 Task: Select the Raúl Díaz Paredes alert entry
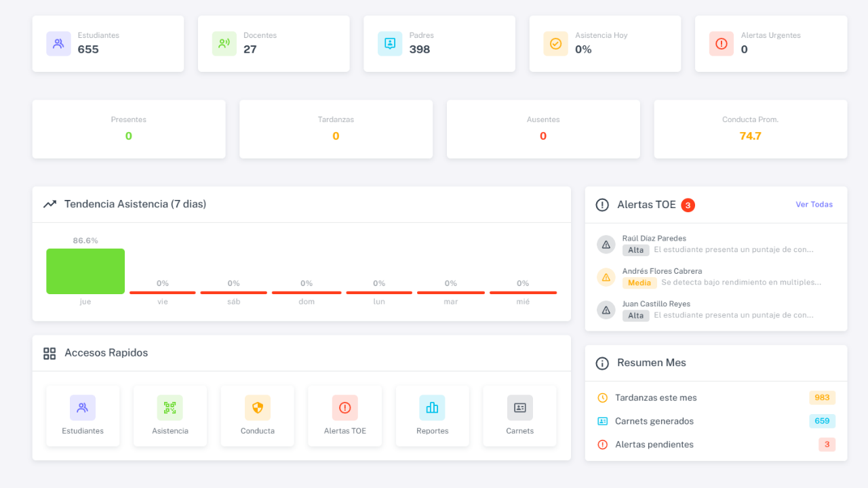pos(712,243)
